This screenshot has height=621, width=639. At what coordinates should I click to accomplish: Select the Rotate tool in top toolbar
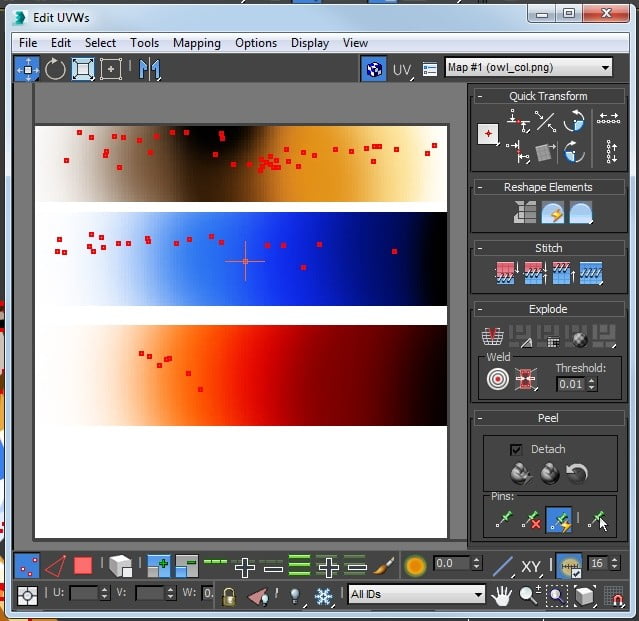coord(55,69)
